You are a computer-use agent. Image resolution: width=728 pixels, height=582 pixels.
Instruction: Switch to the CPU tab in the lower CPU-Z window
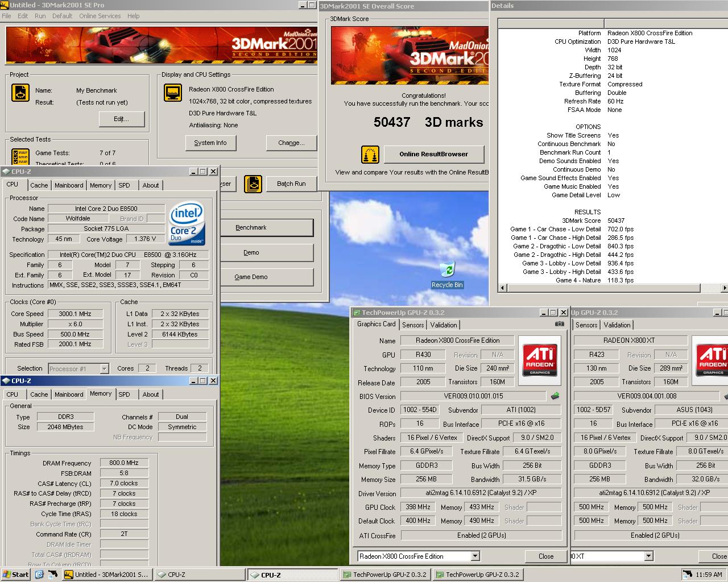click(13, 394)
